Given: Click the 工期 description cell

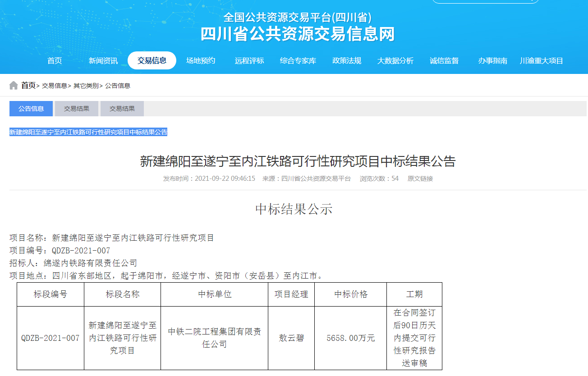Looking at the screenshot, I should 414,338.
